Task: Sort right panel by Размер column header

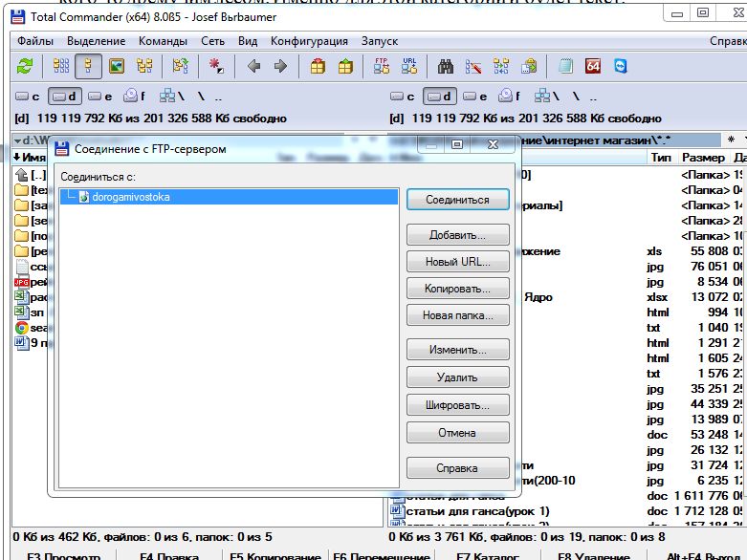Action: (703, 158)
